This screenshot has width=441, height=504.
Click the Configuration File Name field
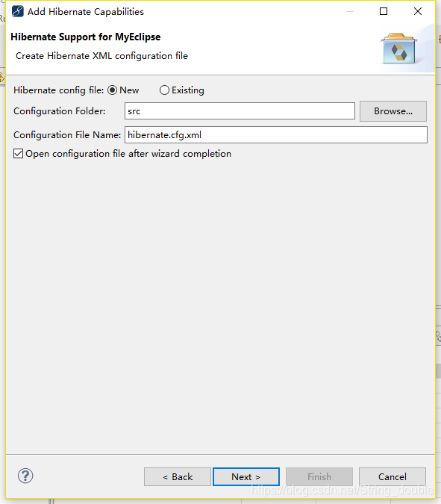(276, 134)
